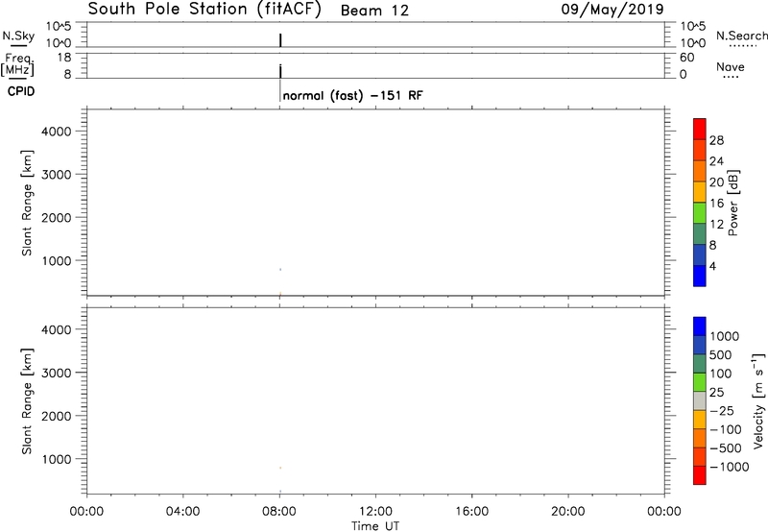This screenshot has height=532, width=768.
Task: Click the red bottom Velocity colorbar segment
Action: 700,475
